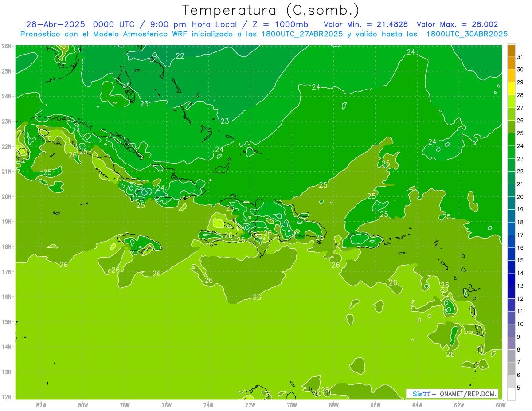Click the teal colorbar segment between 19 and 20
This screenshot has height=411, width=532.
pyautogui.click(x=511, y=203)
